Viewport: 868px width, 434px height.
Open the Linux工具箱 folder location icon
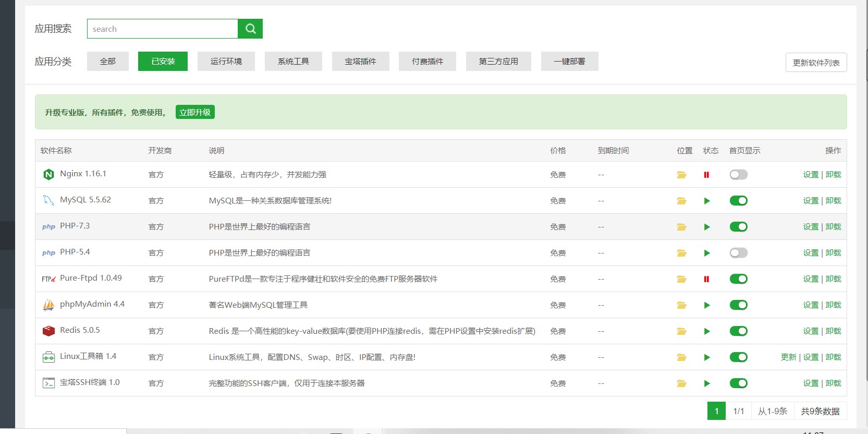point(681,357)
